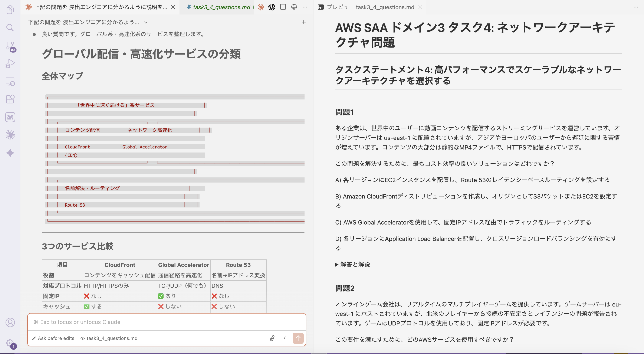Open the Explorer files icon in sidebar
The image size is (644, 354).
(x=10, y=10)
